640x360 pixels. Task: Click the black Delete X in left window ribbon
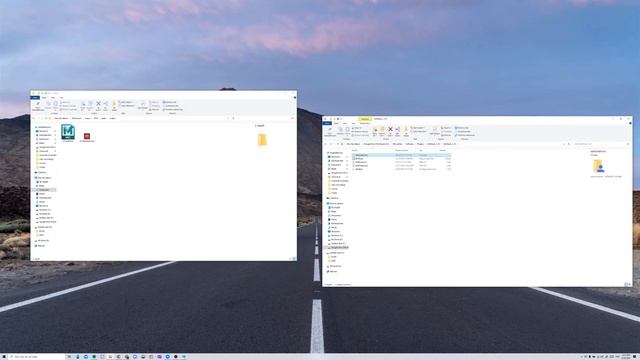pos(98,104)
